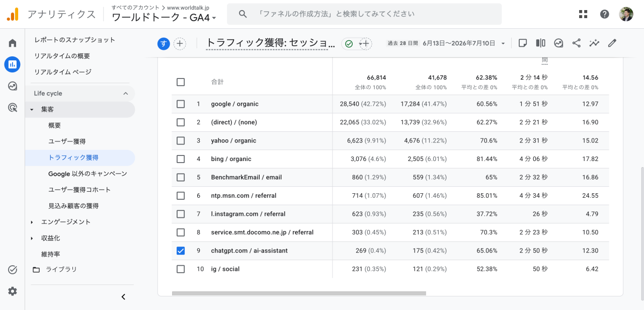Open レポートのスナップショット
This screenshot has width=644, height=310.
point(74,40)
